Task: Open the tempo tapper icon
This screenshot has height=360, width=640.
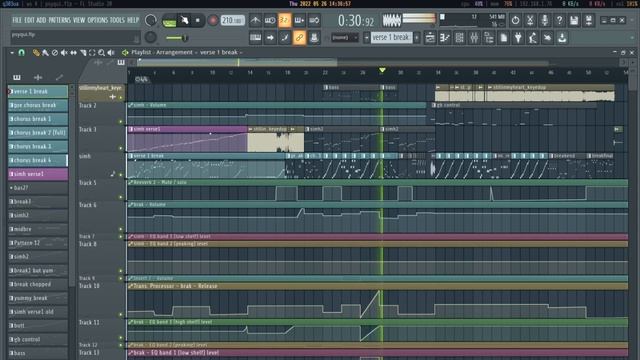Action: click(533, 38)
